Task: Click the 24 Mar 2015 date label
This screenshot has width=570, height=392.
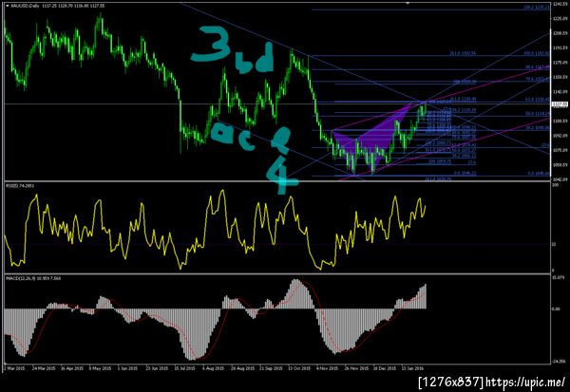Action: [44, 368]
